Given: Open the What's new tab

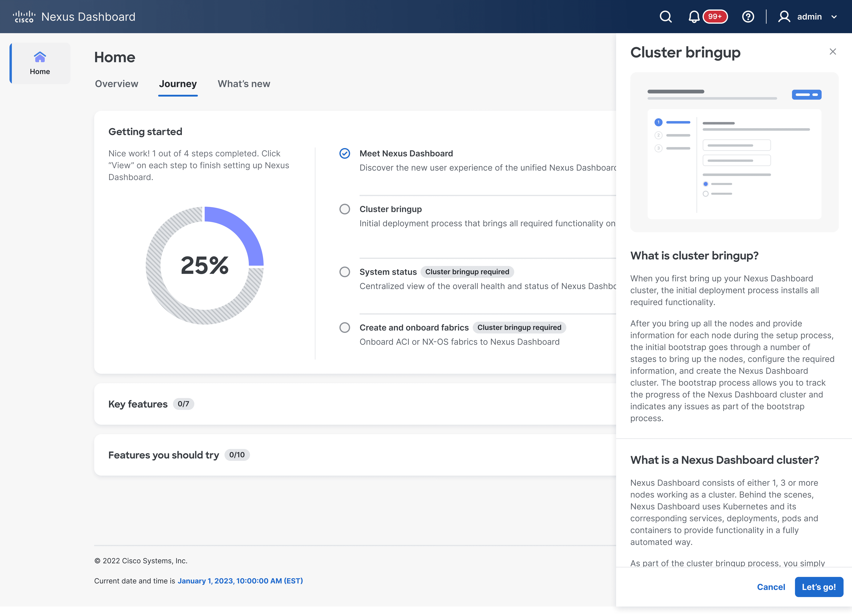Looking at the screenshot, I should [x=244, y=84].
